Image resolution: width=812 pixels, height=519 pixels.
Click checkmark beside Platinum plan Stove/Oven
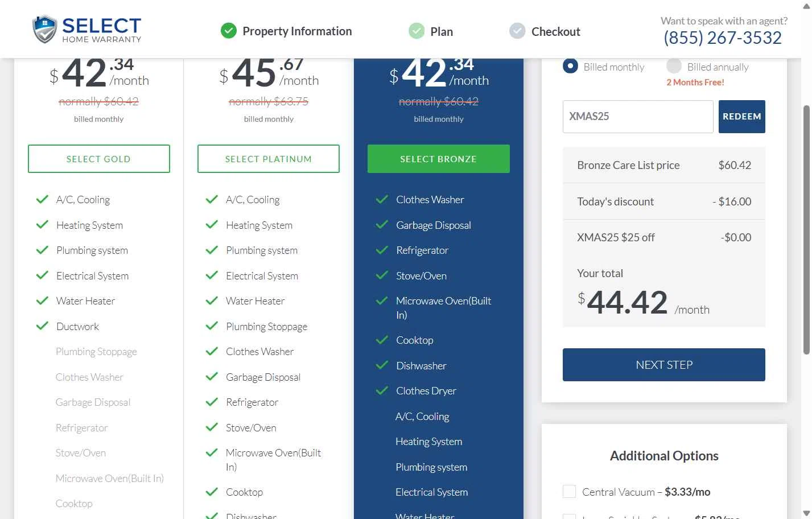[x=212, y=427]
